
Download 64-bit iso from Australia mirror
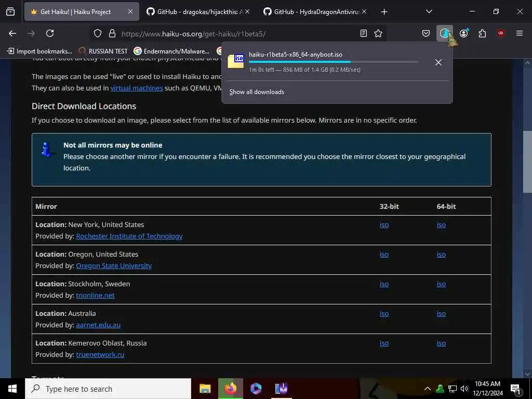pyautogui.click(x=441, y=314)
